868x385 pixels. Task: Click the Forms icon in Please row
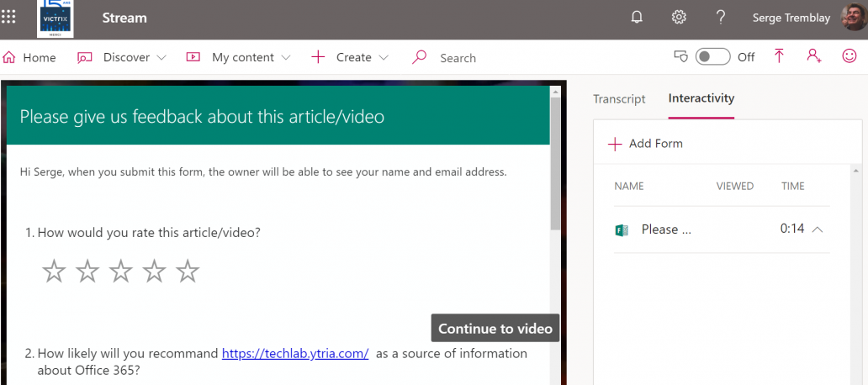click(622, 230)
